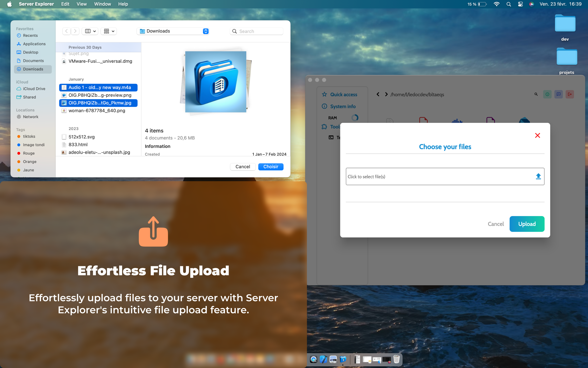Select Downloads in the Favorites sidebar
The image size is (588, 368).
pos(33,69)
